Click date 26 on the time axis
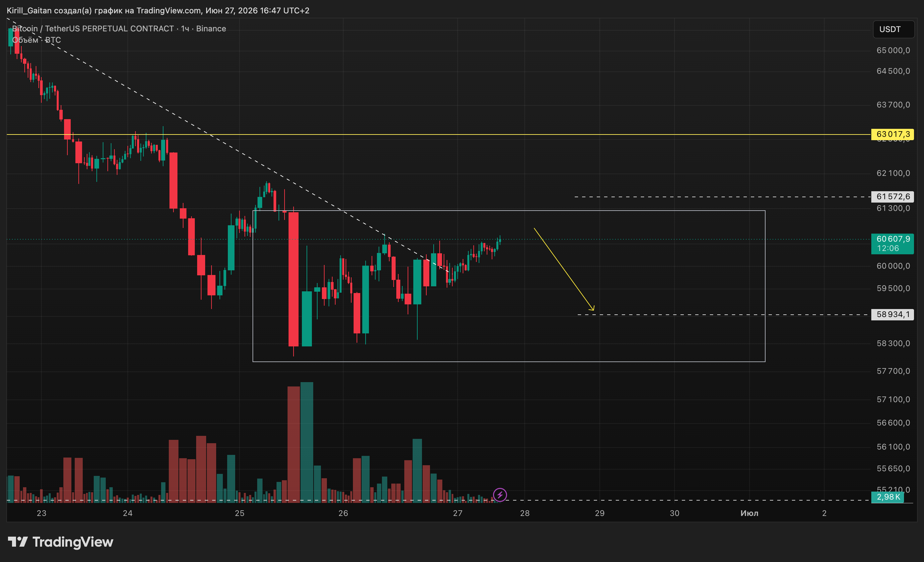Screen dimensions: 924x562 tap(343, 513)
